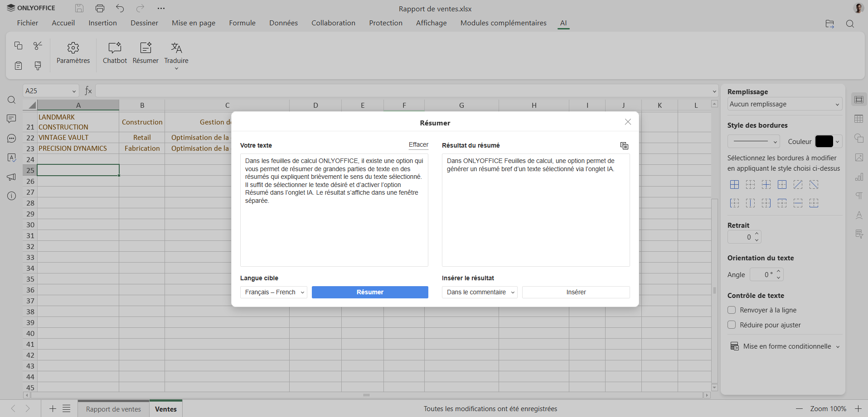Click the blue Résumer button
The height and width of the screenshot is (417, 868).
[370, 292]
